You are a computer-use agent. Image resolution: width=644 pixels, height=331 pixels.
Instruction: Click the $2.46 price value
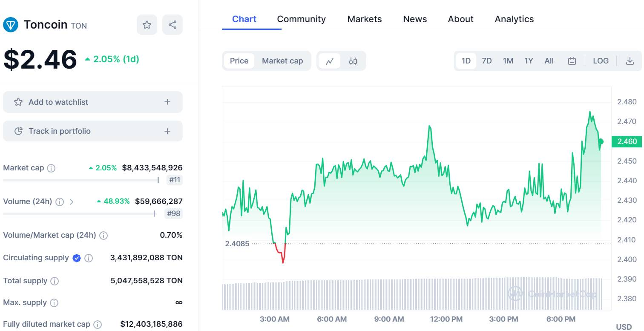[x=40, y=59]
